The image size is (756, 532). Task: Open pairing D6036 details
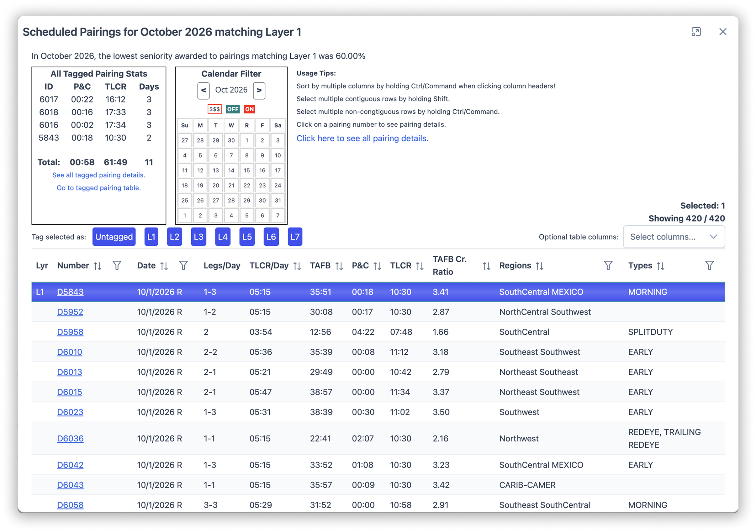[70, 439]
